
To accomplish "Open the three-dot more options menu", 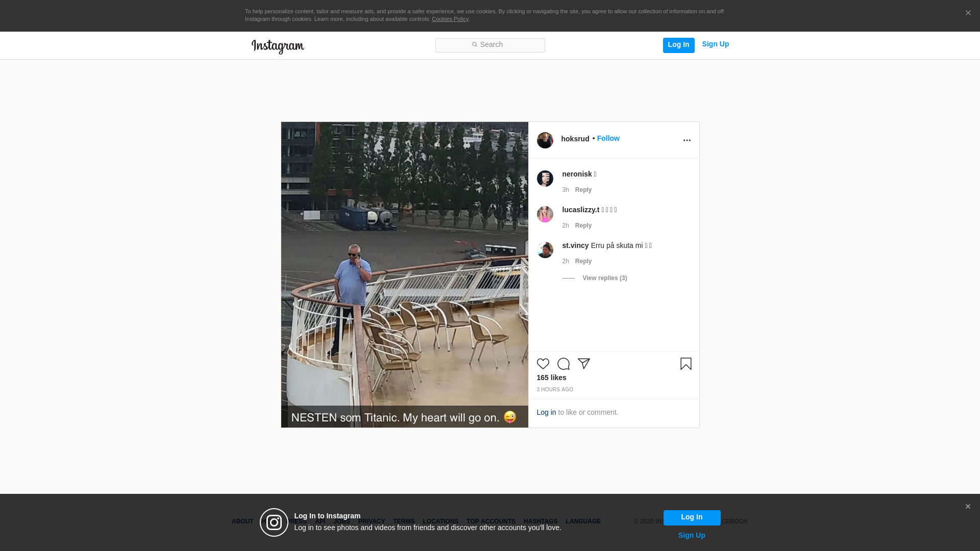I will pos(687,140).
